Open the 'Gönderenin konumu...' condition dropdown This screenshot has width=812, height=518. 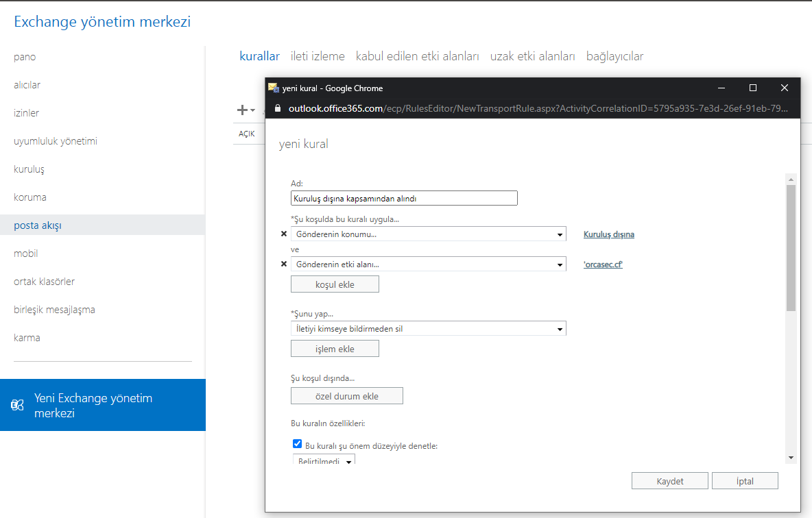pos(428,234)
